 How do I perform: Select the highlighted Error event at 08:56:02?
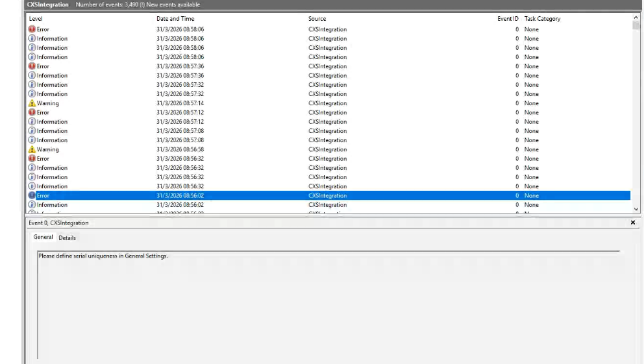coord(175,195)
